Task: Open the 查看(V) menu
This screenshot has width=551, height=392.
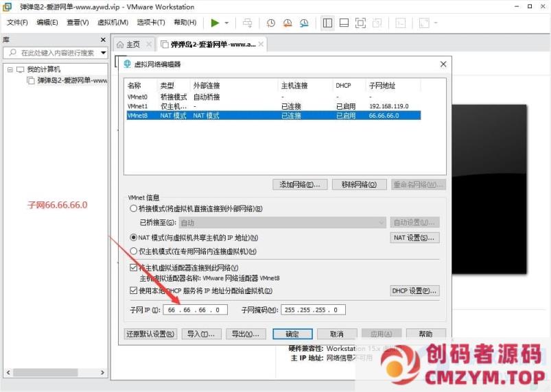Action: pos(78,23)
